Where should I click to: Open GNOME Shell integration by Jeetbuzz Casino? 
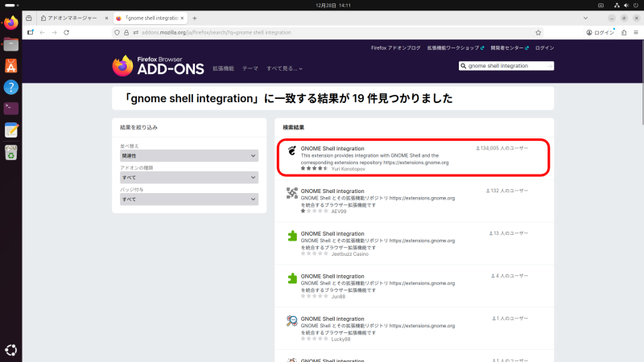[x=332, y=233]
